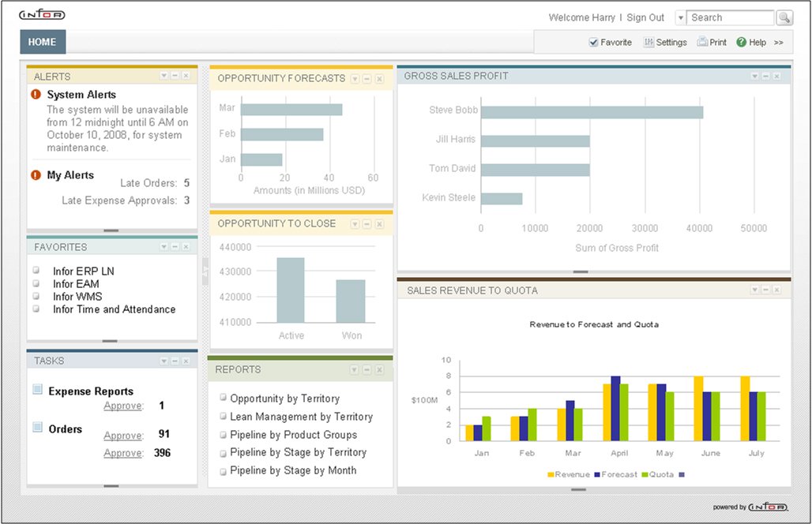Click the search magnifier icon
The height and width of the screenshot is (524, 812).
point(784,17)
